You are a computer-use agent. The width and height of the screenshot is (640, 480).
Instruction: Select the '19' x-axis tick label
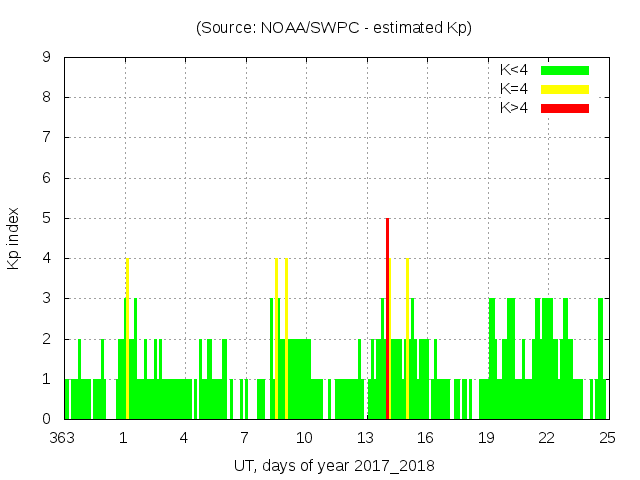[486, 438]
